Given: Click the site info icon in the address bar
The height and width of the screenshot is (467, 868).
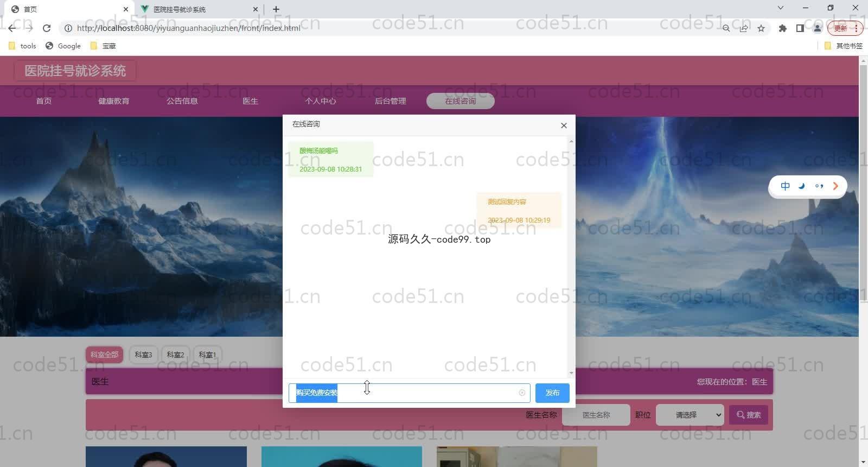Looking at the screenshot, I should [x=68, y=28].
